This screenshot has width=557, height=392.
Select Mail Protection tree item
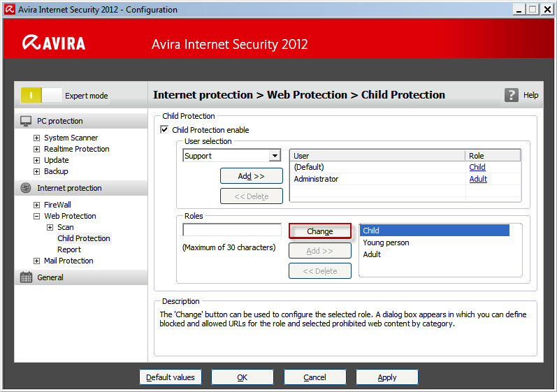[68, 261]
